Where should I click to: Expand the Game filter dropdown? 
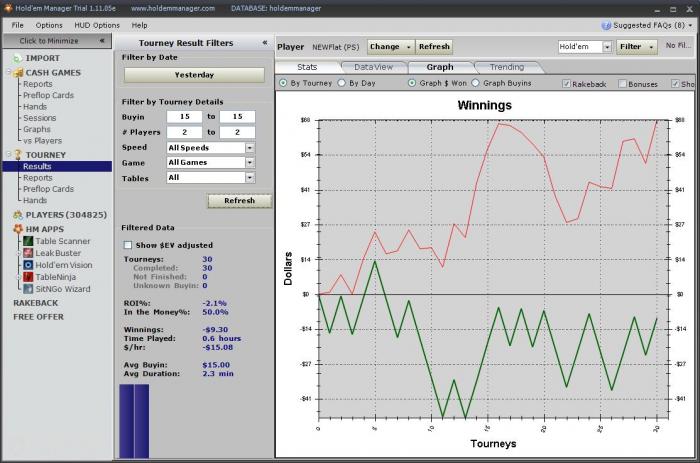click(249, 162)
